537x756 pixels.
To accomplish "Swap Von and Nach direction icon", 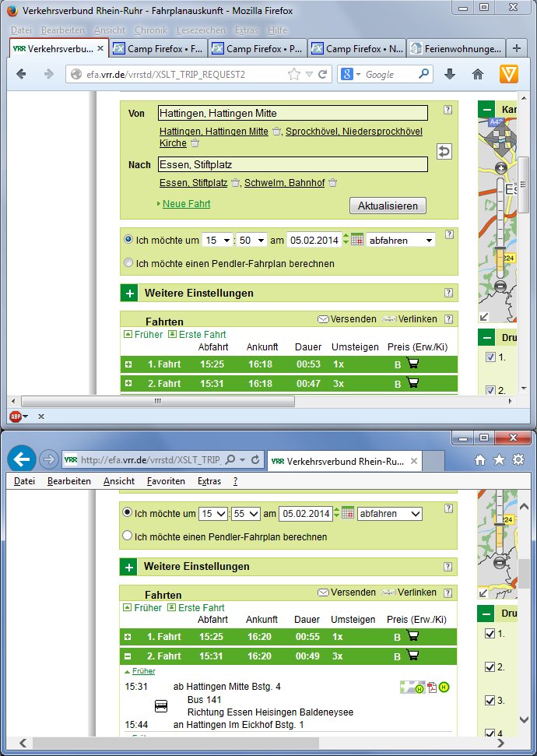I will point(444,151).
